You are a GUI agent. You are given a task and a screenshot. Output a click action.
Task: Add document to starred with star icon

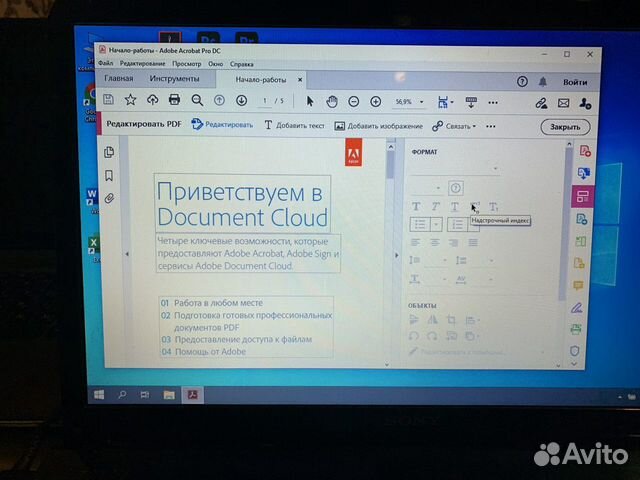pyautogui.click(x=130, y=99)
